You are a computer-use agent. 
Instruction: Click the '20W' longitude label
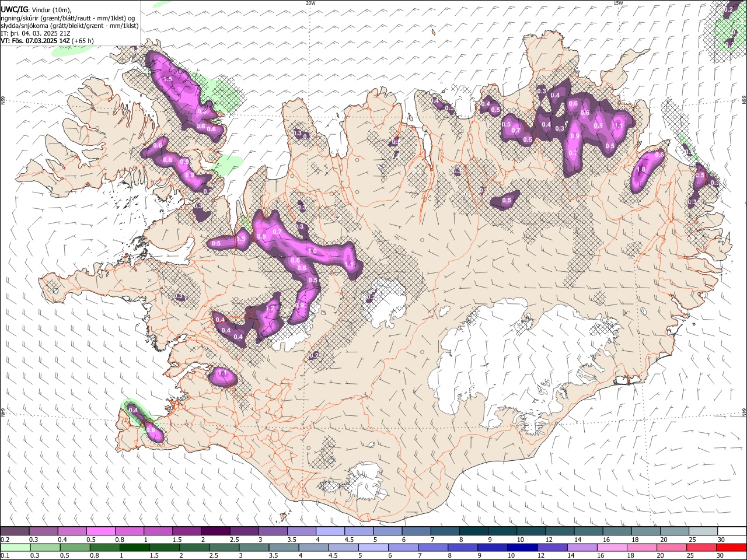point(310,3)
